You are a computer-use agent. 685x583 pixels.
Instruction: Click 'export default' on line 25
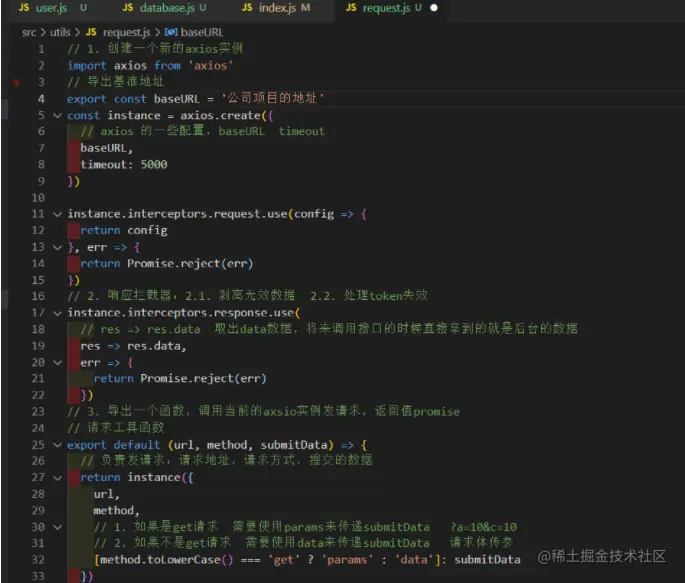[114, 445]
